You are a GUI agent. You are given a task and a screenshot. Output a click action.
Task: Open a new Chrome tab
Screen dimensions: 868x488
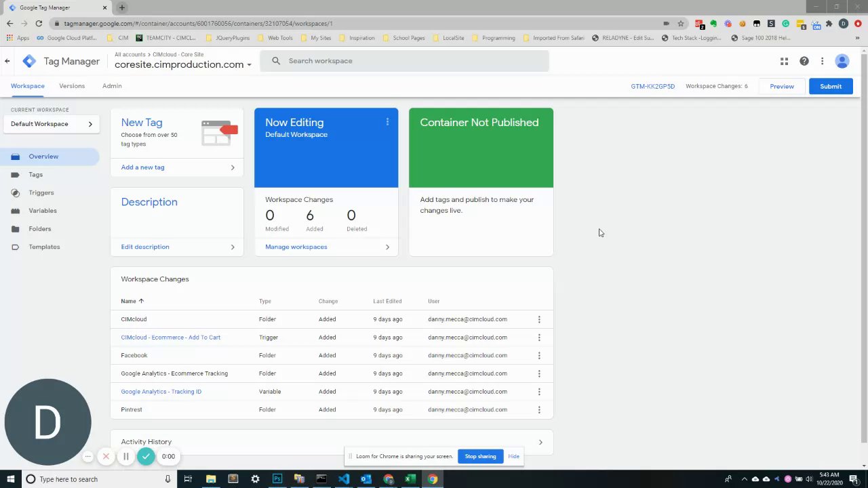coord(121,7)
